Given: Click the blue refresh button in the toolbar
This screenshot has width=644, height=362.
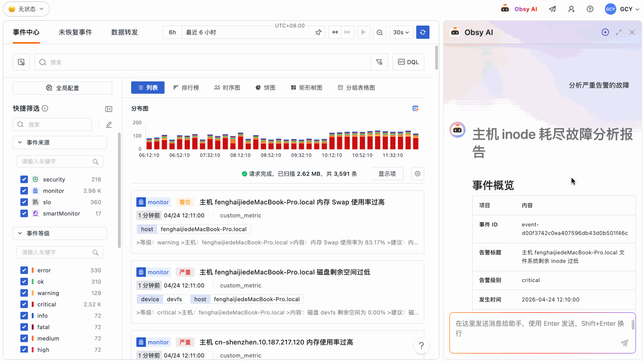Looking at the screenshot, I should click(x=423, y=32).
